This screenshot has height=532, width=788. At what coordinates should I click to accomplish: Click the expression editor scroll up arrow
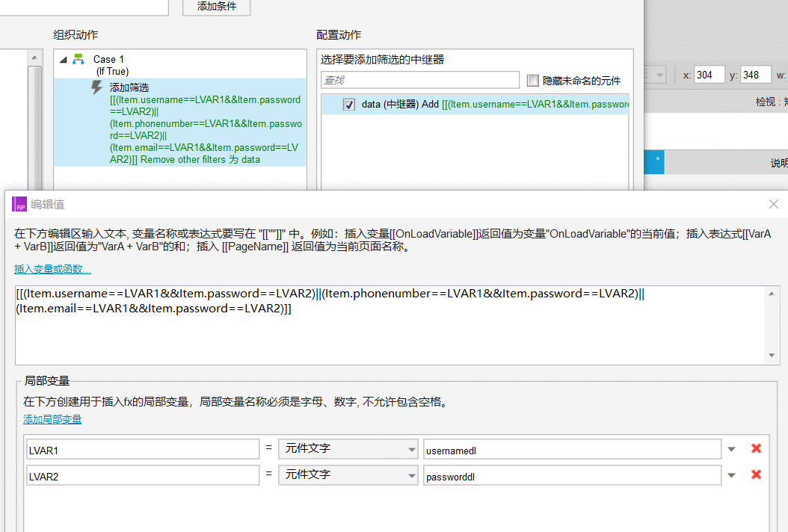click(772, 294)
